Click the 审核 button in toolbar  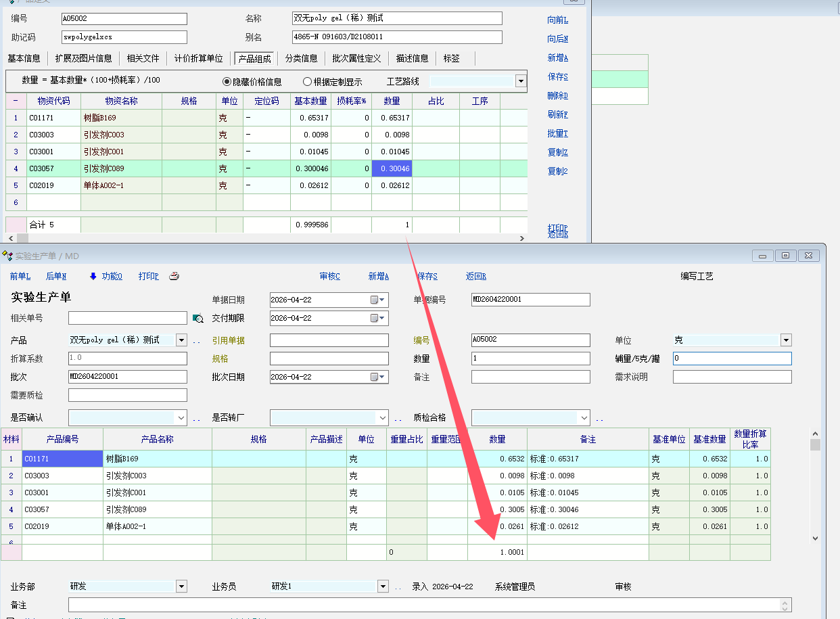click(x=329, y=276)
